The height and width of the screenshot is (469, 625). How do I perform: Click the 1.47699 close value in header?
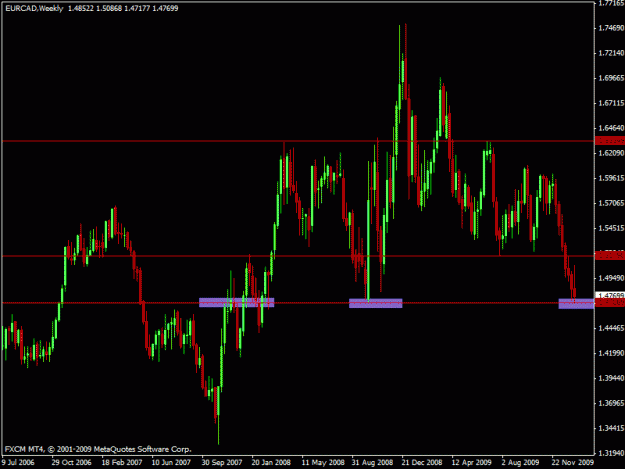[x=165, y=8]
